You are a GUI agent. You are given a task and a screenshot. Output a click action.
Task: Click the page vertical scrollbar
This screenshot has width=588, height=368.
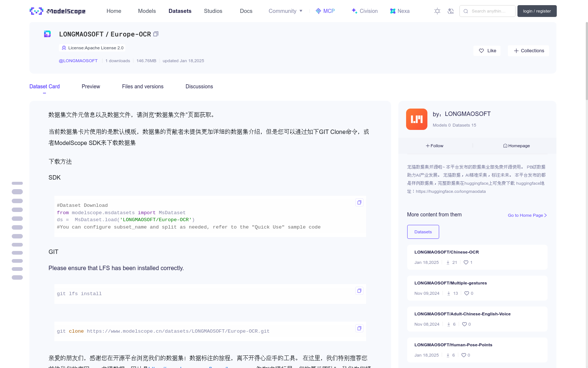[x=587, y=61]
